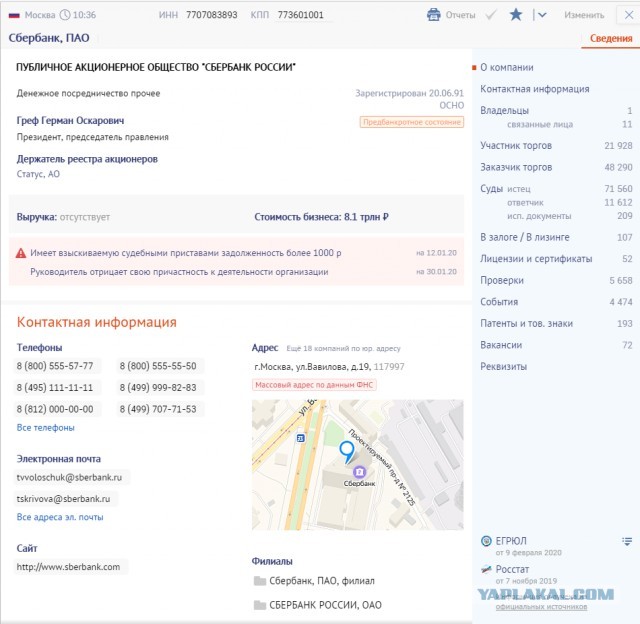Open Греф Герман Оскарович profile
Viewport: 640px width, 624px height.
[70, 121]
